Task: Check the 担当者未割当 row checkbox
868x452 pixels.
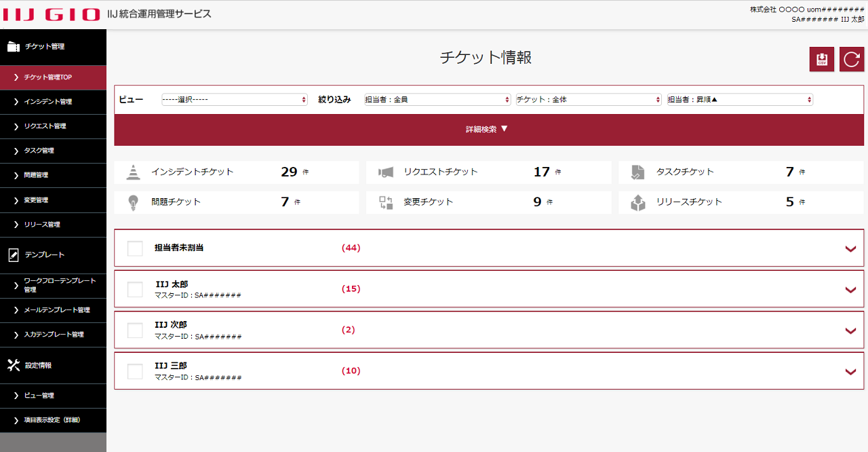Action: [x=135, y=248]
